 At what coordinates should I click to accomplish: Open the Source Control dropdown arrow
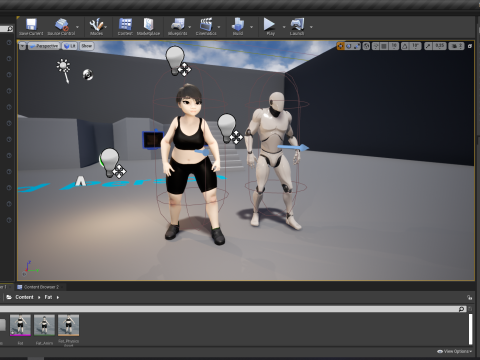(x=77, y=27)
